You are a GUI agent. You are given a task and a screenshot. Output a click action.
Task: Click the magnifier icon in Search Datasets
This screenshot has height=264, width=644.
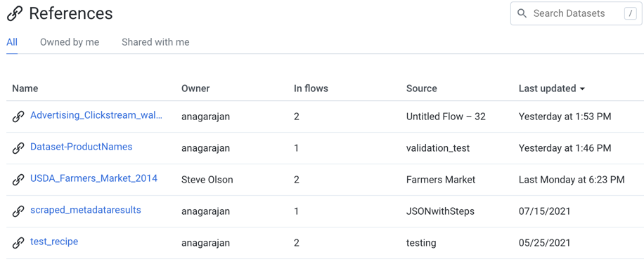(522, 13)
